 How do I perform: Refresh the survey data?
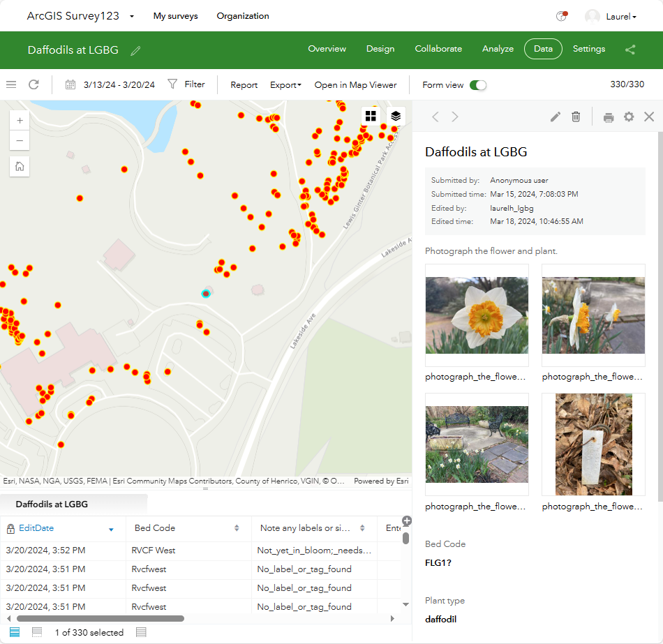(33, 84)
